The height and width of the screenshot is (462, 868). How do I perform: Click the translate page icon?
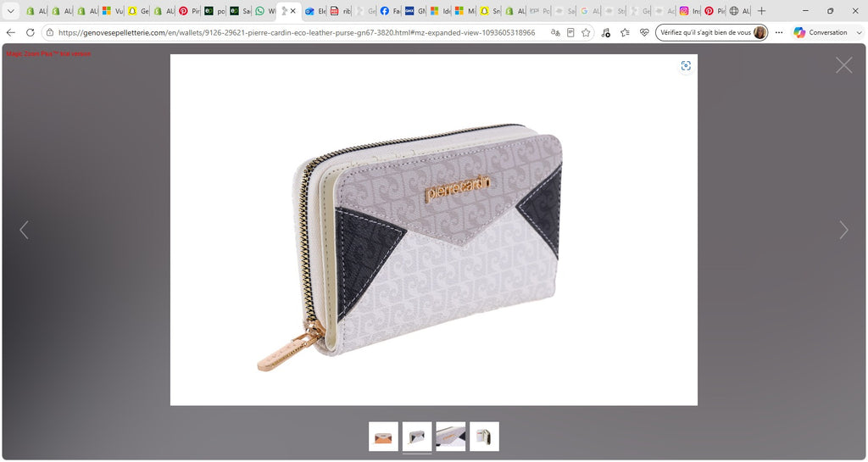555,33
